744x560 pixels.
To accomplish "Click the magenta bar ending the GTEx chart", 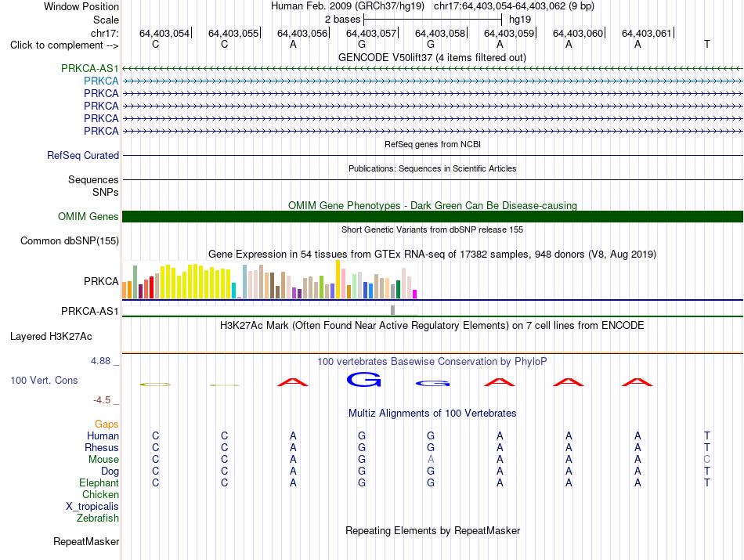I will 415,294.
